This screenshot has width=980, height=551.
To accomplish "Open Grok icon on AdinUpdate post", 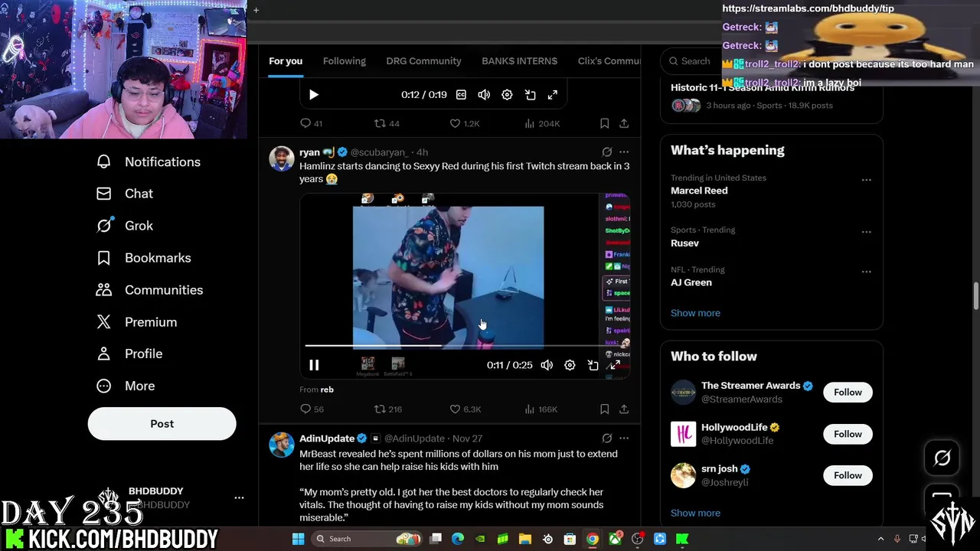I will point(607,439).
